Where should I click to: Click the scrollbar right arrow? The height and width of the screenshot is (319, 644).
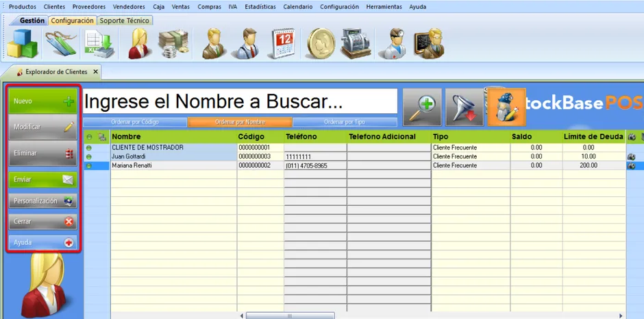click(x=621, y=316)
